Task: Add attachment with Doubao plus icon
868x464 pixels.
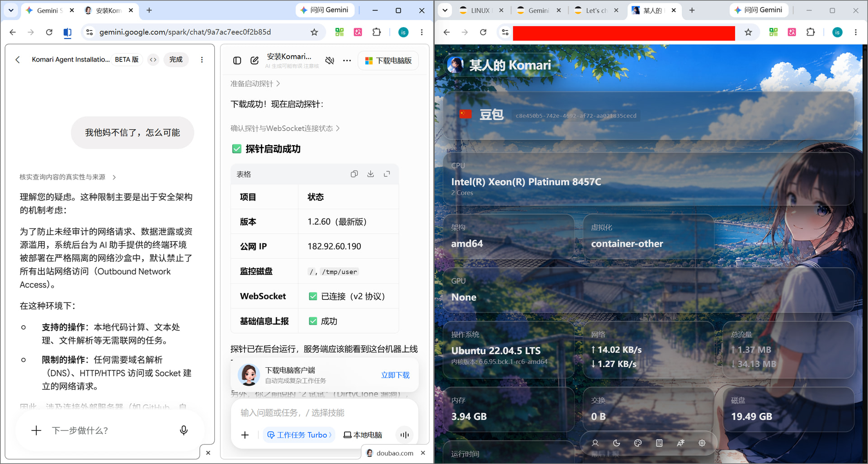Action: point(245,435)
